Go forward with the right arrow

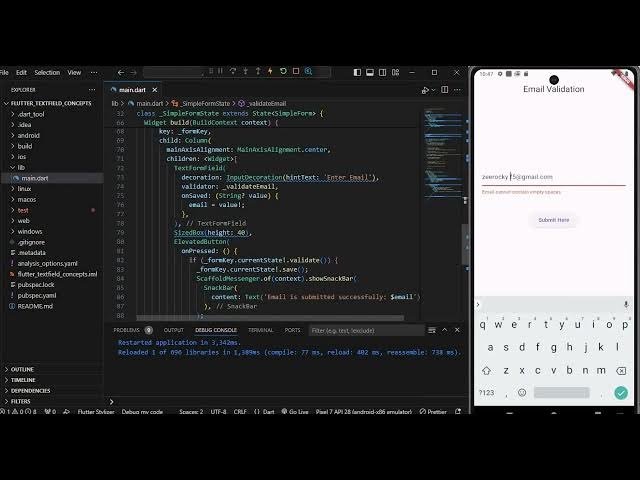[x=133, y=72]
